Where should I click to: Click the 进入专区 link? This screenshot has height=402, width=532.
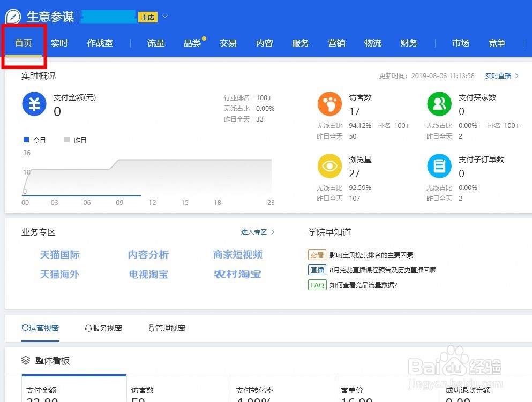(x=258, y=232)
